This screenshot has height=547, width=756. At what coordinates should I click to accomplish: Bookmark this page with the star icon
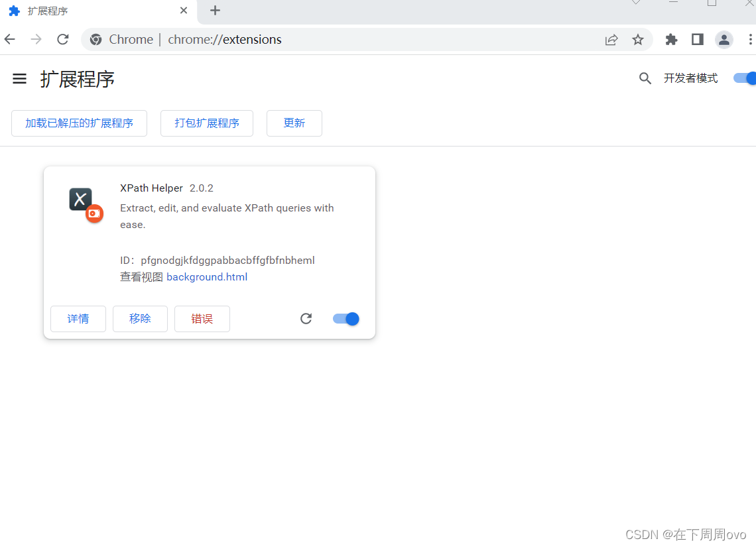[638, 40]
